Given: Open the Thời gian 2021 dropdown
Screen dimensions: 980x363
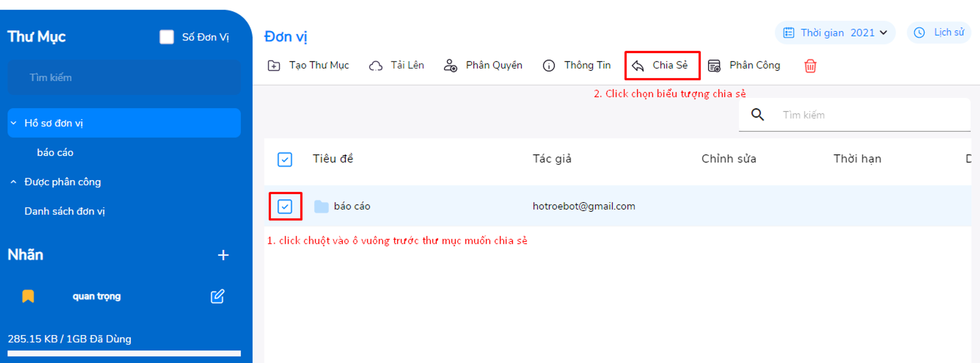Looking at the screenshot, I should [835, 33].
